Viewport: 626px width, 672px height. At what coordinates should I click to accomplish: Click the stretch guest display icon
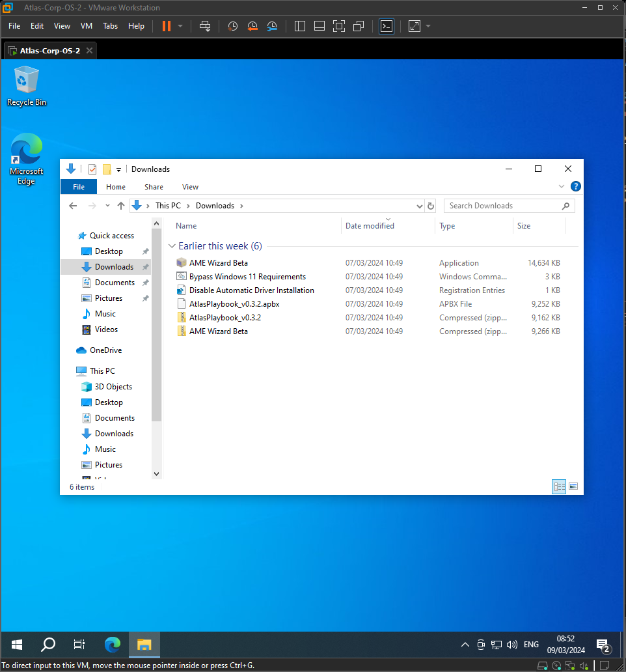(x=414, y=26)
